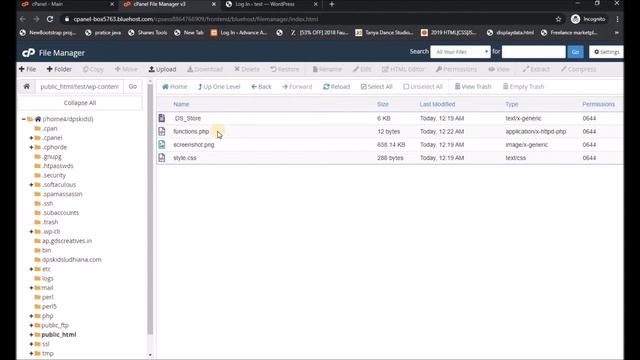This screenshot has width=640, height=360.
Task: Click the Edit toolbar button
Action: click(x=362, y=69)
